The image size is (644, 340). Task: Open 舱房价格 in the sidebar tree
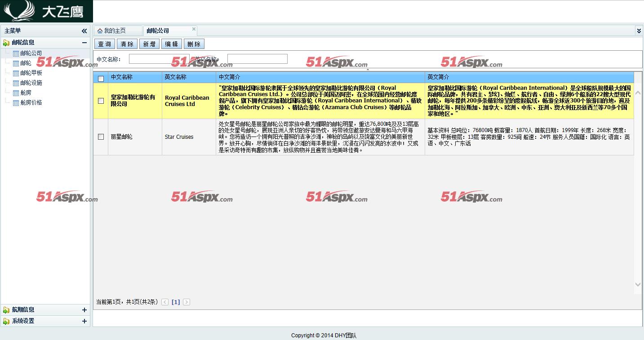tap(31, 103)
